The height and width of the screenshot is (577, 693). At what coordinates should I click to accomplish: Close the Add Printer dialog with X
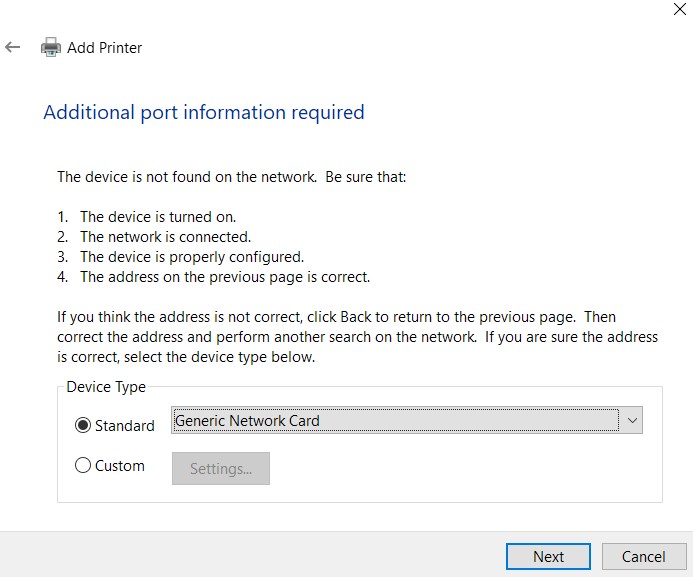680,9
